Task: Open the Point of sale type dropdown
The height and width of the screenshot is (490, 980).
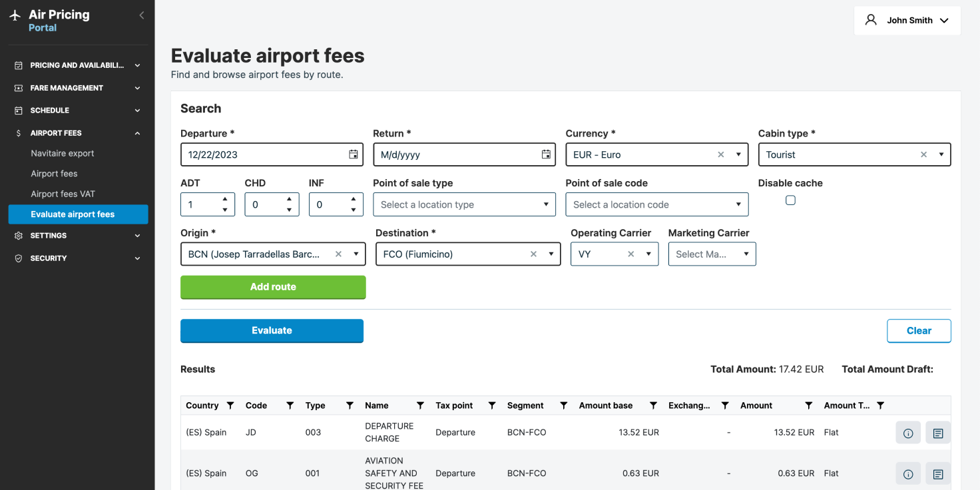Action: click(x=464, y=204)
